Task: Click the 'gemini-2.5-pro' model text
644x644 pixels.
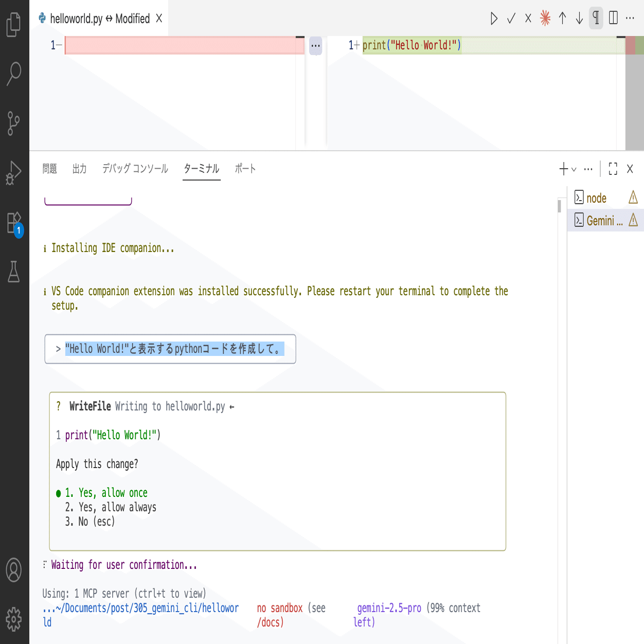Action: [x=389, y=608]
